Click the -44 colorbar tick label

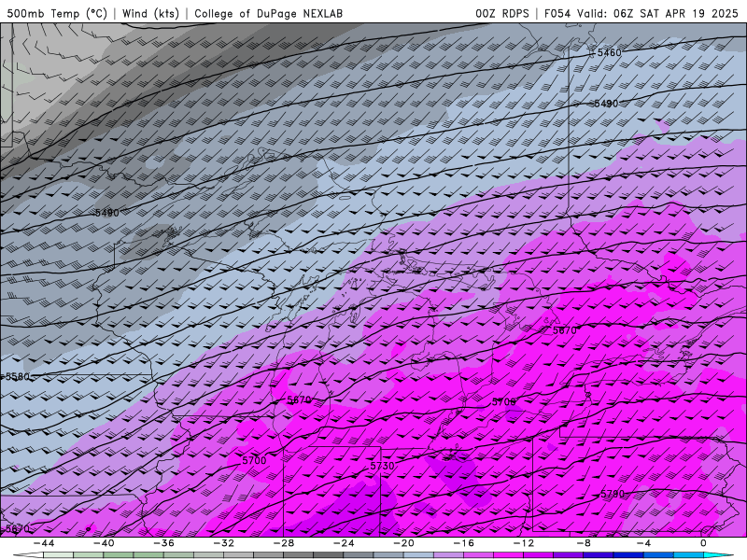point(44,543)
